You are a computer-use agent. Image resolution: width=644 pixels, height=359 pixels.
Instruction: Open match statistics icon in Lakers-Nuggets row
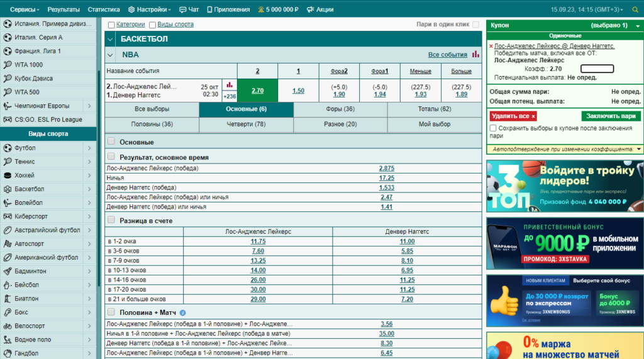(230, 85)
